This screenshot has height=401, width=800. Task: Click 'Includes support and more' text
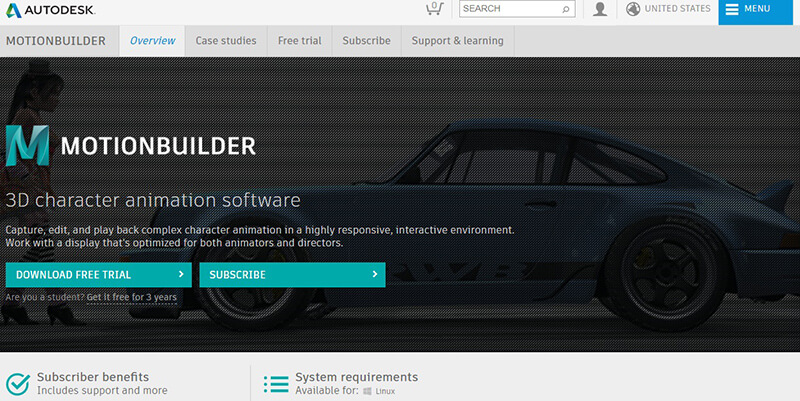pyautogui.click(x=102, y=390)
